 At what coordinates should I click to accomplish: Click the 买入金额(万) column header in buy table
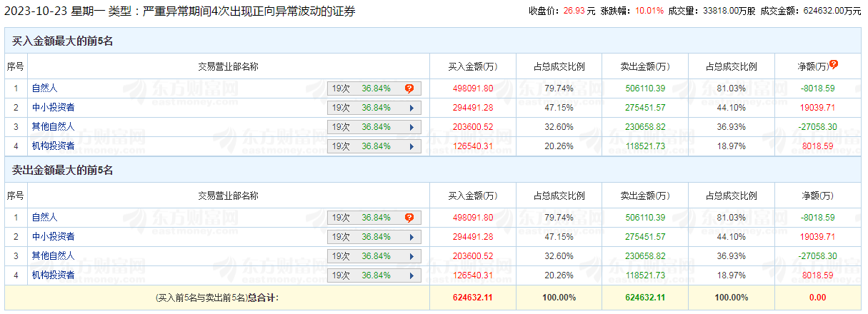(x=472, y=67)
